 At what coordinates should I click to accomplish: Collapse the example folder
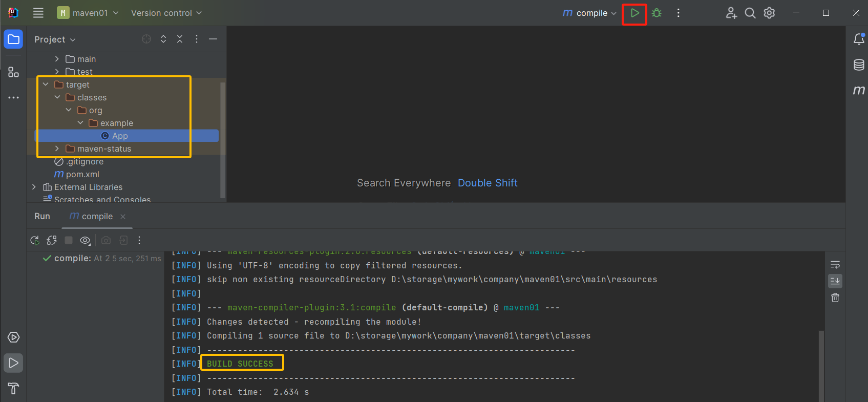point(80,123)
